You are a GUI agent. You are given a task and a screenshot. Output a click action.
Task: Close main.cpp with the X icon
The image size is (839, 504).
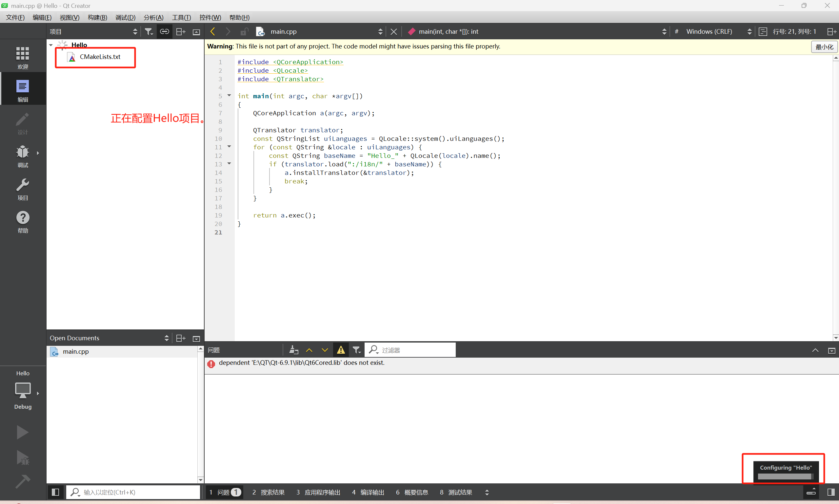[393, 31]
